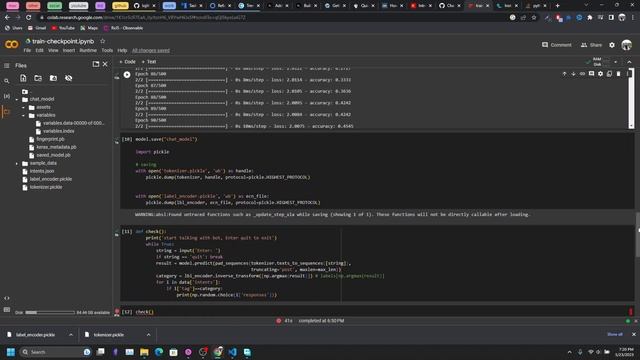Screen dimensions: 640x360
Task: Refresh the Files folder listing
Action: pyautogui.click(x=38, y=78)
